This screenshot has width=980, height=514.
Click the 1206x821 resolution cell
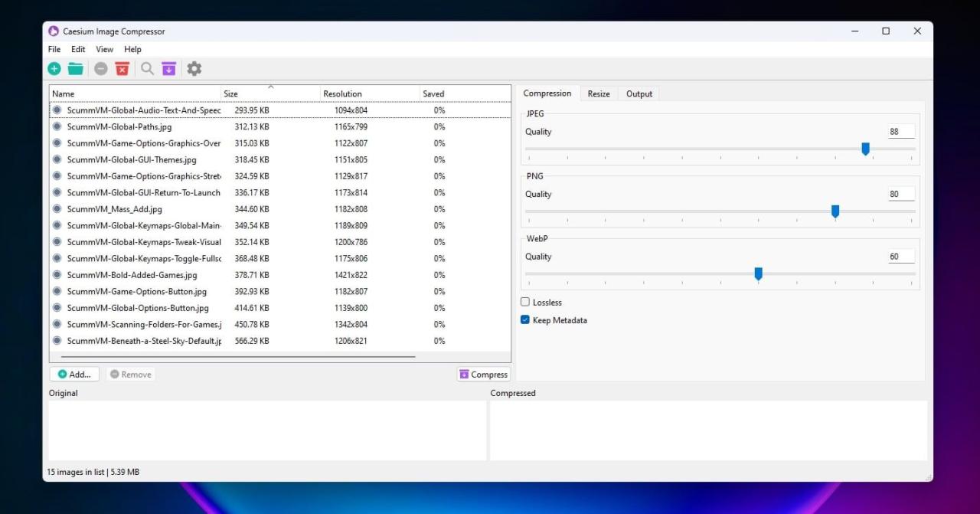click(x=351, y=341)
